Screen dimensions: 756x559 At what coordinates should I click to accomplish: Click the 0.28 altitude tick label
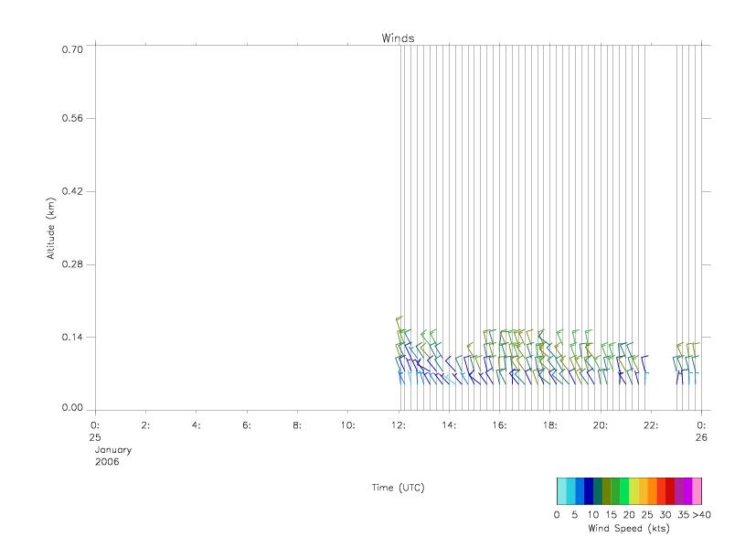[72, 264]
